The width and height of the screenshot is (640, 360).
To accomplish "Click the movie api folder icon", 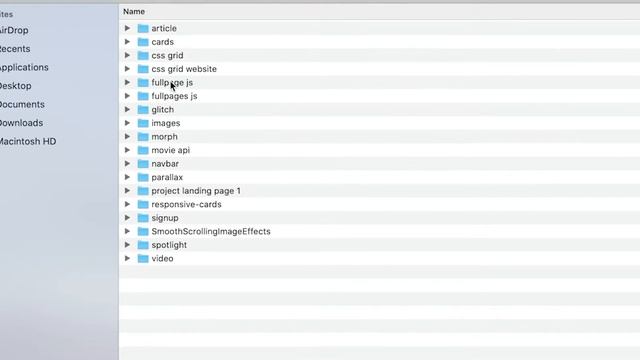I will [143, 150].
